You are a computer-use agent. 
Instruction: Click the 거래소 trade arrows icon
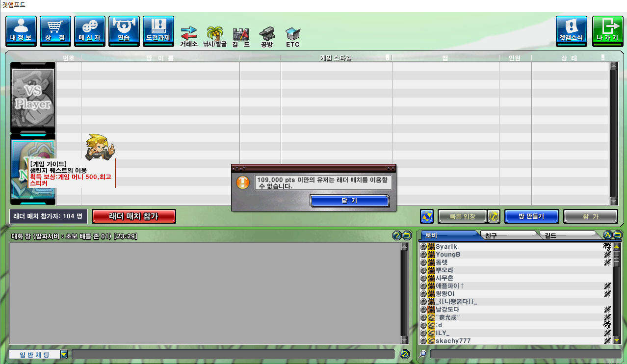click(188, 36)
